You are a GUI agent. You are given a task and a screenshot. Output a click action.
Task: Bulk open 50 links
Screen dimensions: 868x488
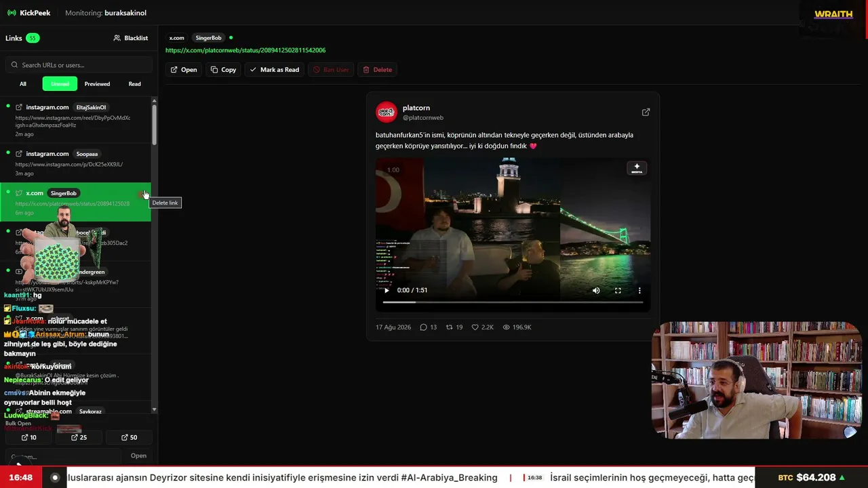pos(129,437)
